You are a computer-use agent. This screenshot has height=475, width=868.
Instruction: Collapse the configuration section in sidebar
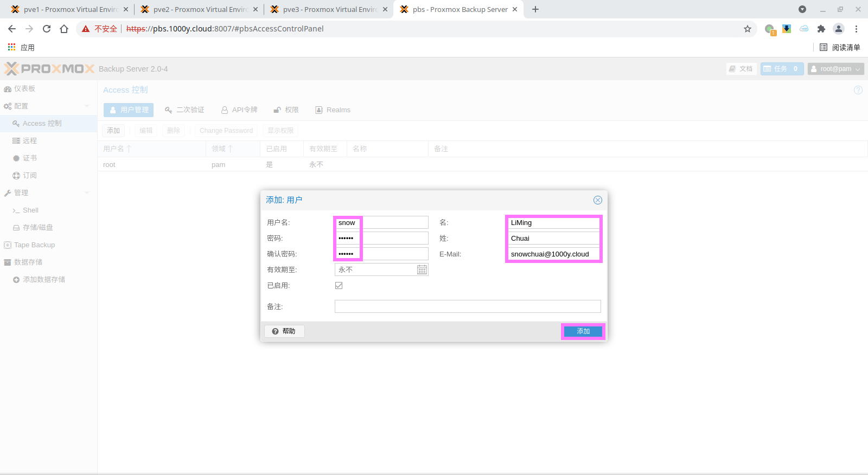pyautogui.click(x=87, y=106)
